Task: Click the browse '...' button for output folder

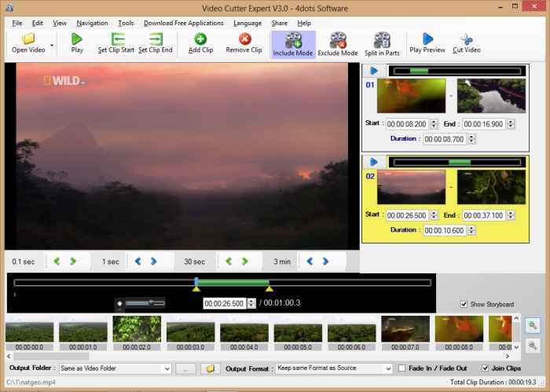Action: (x=185, y=368)
